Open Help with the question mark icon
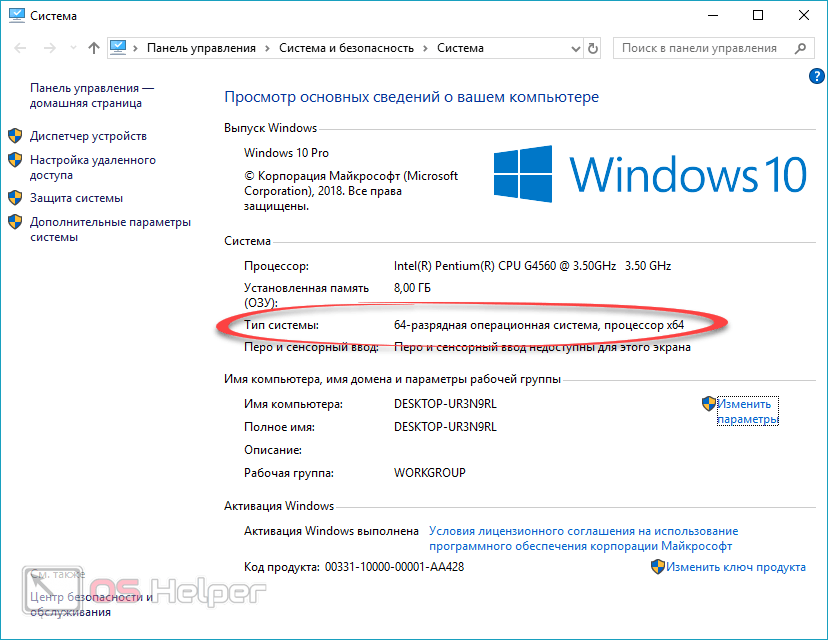The width and height of the screenshot is (828, 640). pyautogui.click(x=816, y=76)
